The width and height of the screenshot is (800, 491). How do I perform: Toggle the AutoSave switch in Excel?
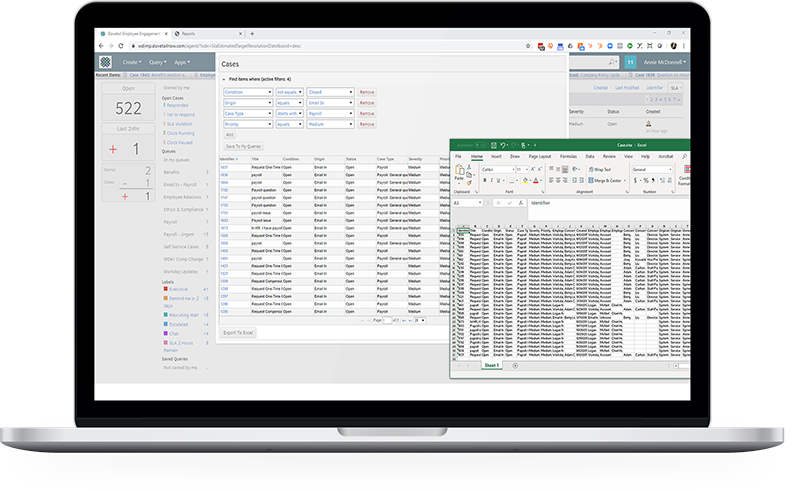tap(481, 145)
